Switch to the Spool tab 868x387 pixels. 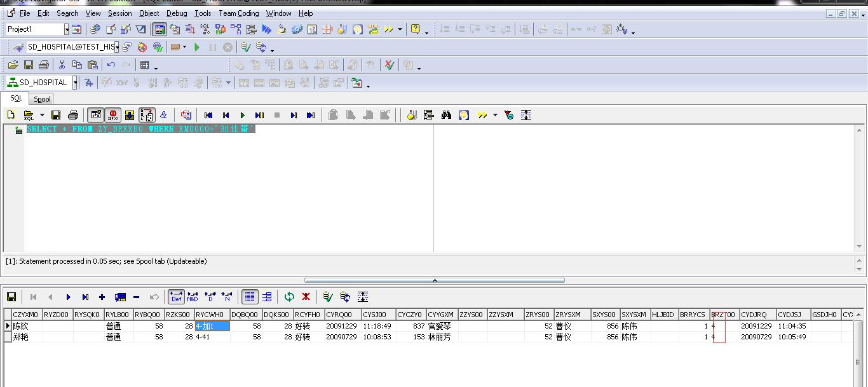click(42, 99)
